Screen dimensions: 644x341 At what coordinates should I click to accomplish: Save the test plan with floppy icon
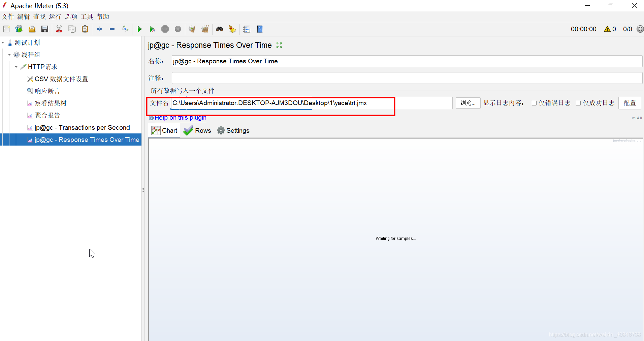click(x=45, y=29)
